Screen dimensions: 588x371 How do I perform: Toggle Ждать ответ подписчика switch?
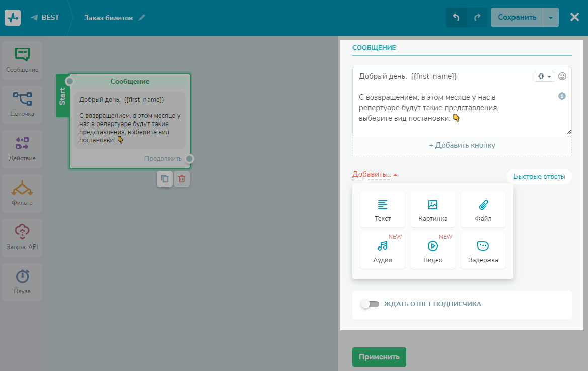click(x=370, y=304)
